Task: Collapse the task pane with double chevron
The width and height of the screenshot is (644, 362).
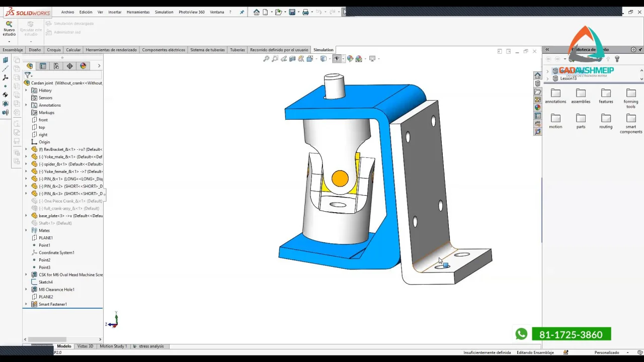Action: point(547,50)
